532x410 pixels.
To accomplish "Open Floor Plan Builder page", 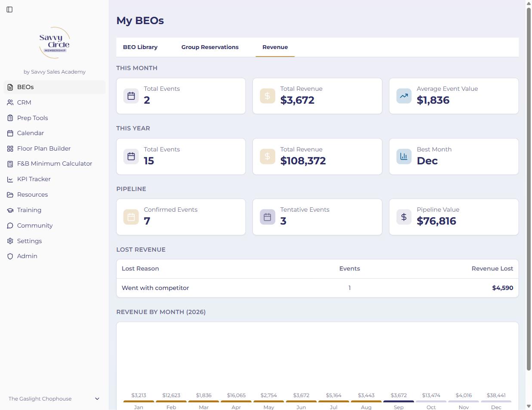I will pyautogui.click(x=55, y=148).
